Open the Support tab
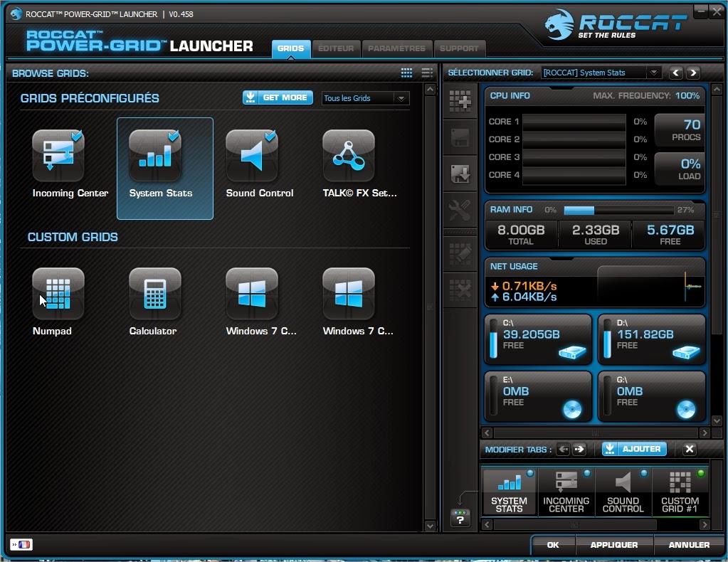728x562 pixels. (459, 48)
